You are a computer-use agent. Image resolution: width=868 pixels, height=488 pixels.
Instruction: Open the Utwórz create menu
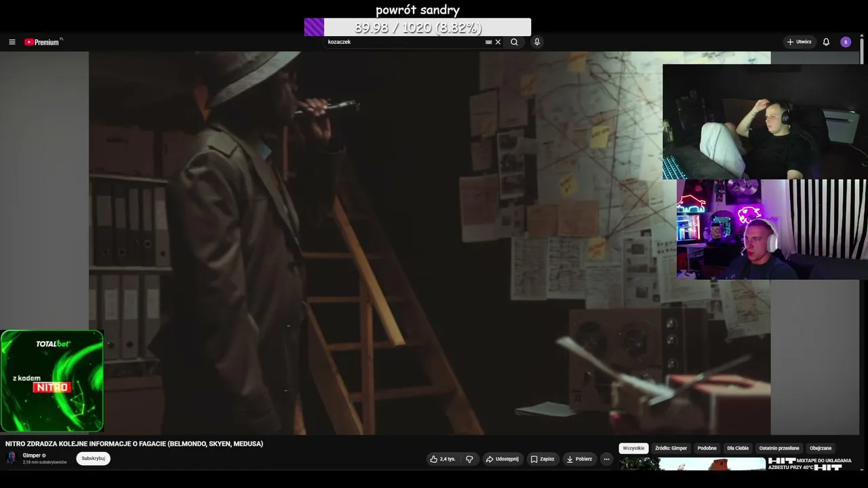pyautogui.click(x=800, y=42)
